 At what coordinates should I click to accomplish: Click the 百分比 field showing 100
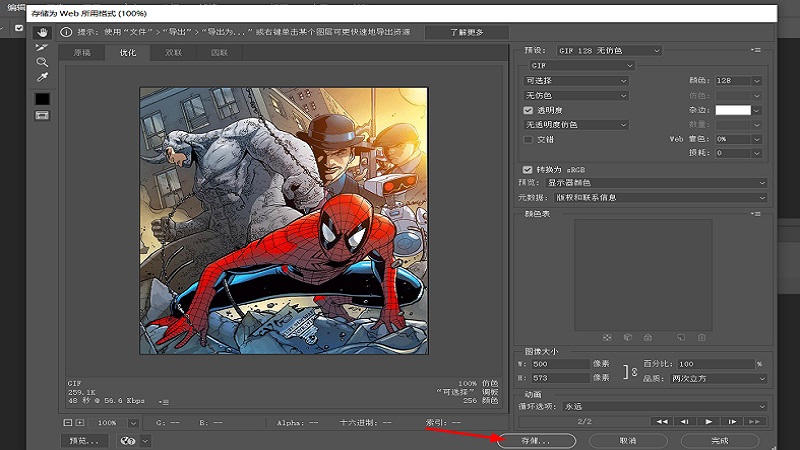[x=715, y=364]
